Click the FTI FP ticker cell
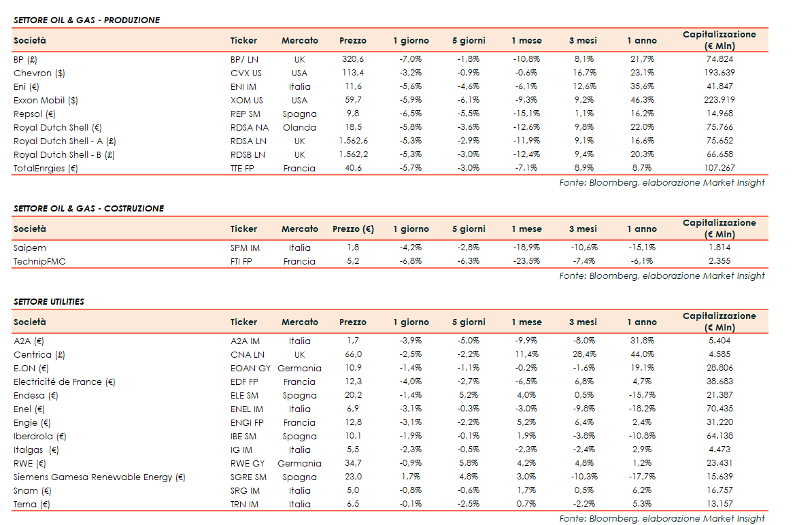The height and width of the screenshot is (525, 812). [x=242, y=261]
